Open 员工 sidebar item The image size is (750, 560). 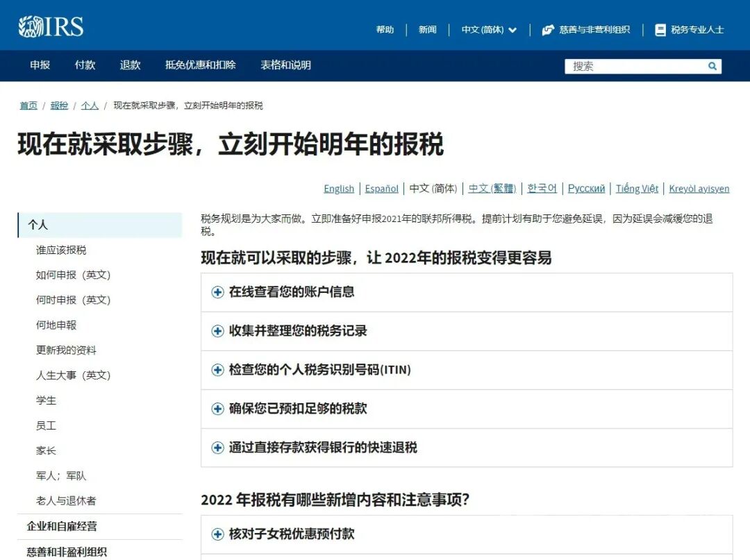(x=46, y=426)
